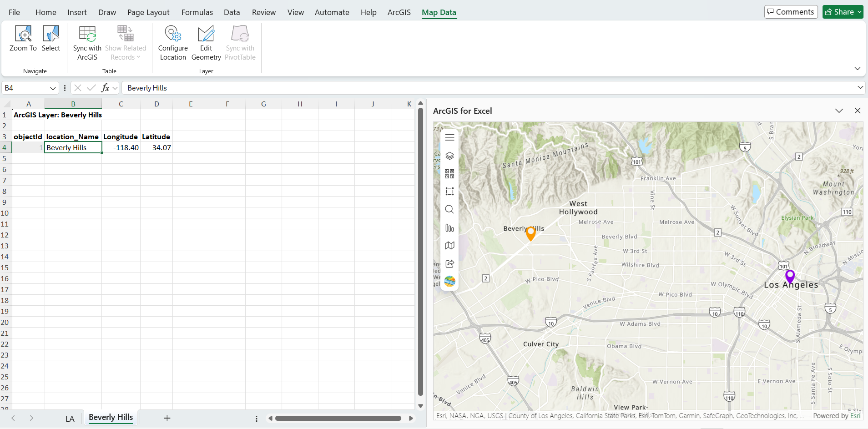Open ArcGIS for Excel pane options chevron
The height and width of the screenshot is (429, 868).
(839, 111)
